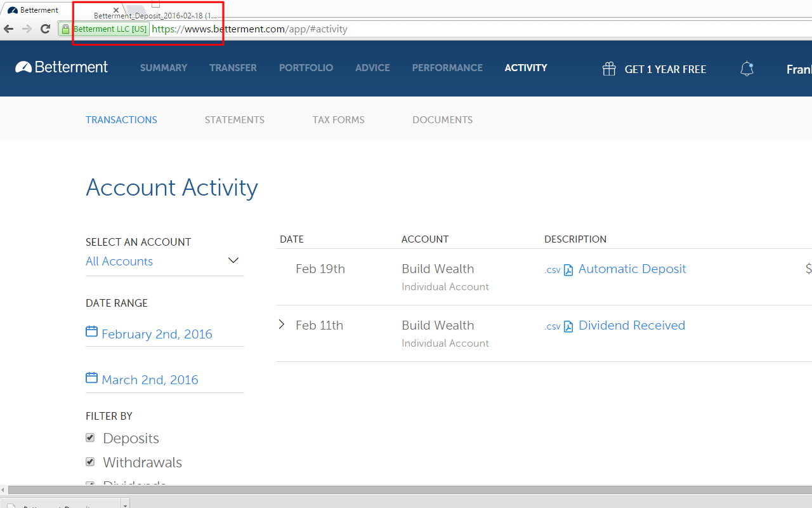
Task: Click the Get 1 Year Free link
Action: [x=665, y=69]
